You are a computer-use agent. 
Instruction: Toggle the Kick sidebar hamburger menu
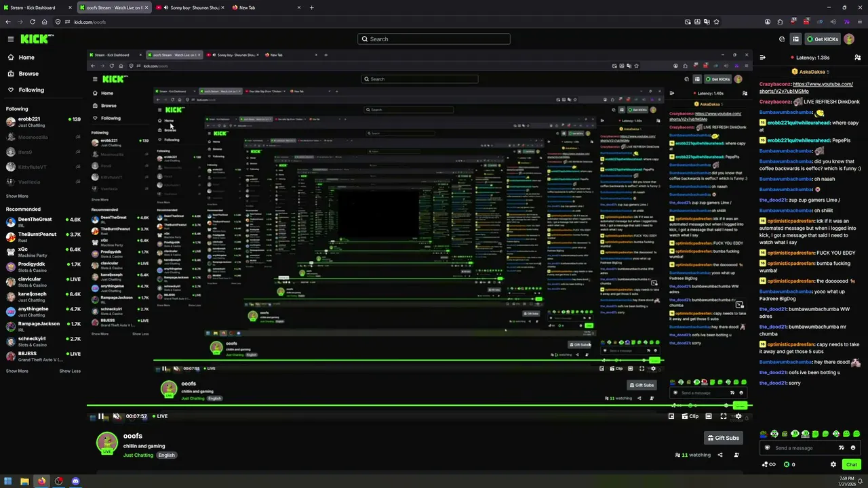pos(10,39)
